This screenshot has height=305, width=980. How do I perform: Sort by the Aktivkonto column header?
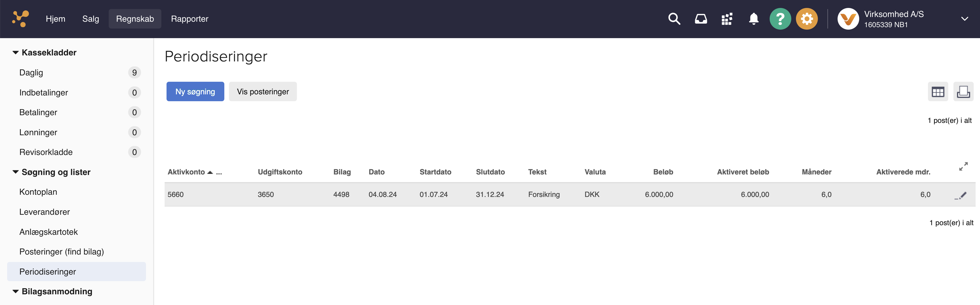pos(187,172)
